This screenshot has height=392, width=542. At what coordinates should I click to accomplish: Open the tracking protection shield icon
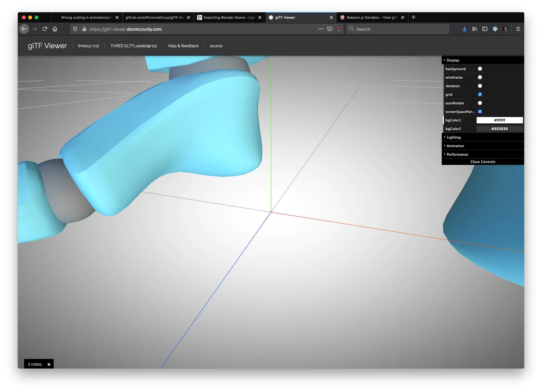75,29
